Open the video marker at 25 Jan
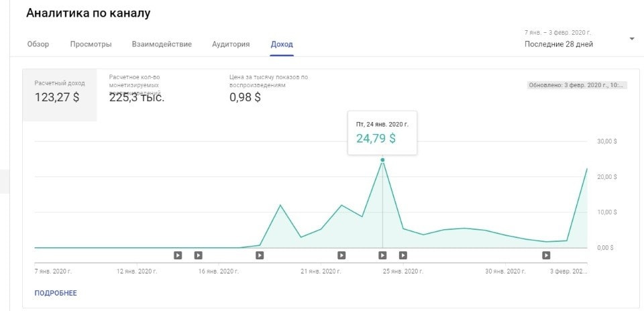 pyautogui.click(x=403, y=255)
